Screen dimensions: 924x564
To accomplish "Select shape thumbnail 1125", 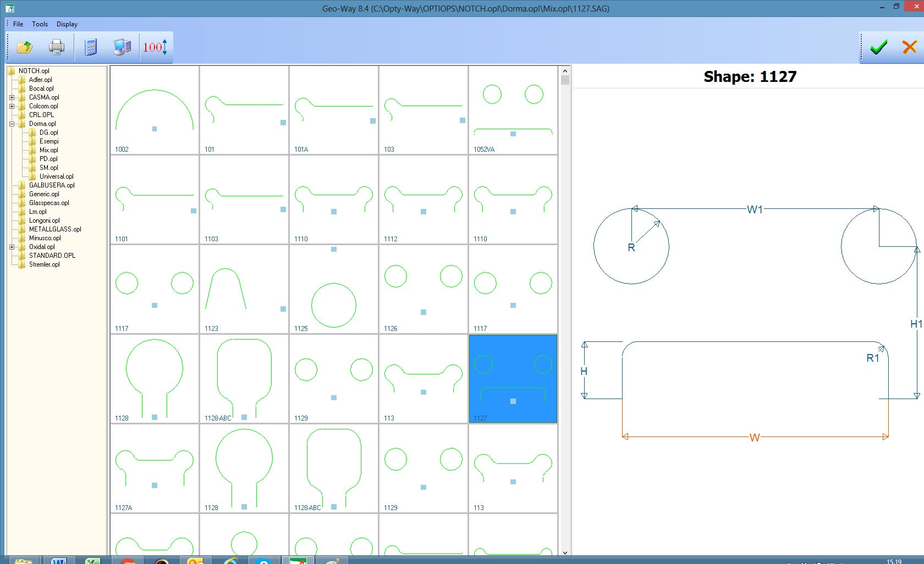I will pyautogui.click(x=334, y=289).
